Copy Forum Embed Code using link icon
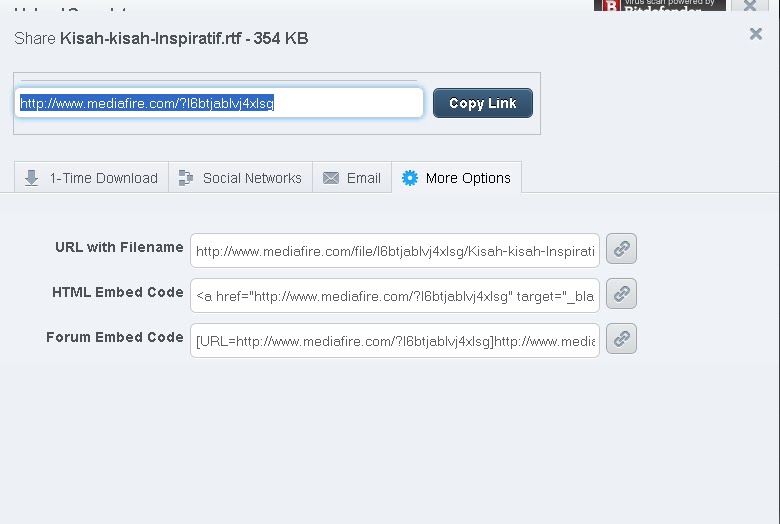The image size is (780, 524). click(x=621, y=339)
